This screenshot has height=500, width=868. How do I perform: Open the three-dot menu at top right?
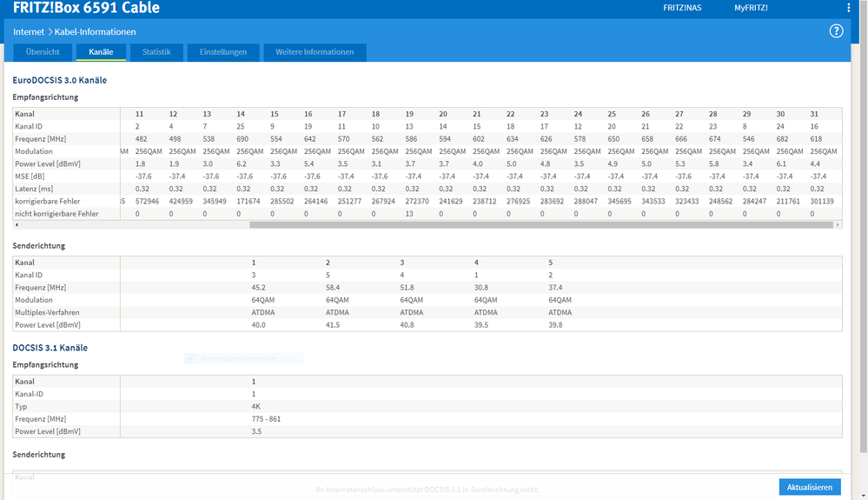pos(848,8)
